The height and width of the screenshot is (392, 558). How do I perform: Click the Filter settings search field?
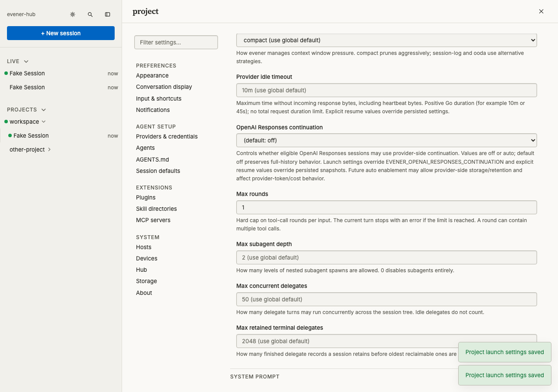point(176,42)
